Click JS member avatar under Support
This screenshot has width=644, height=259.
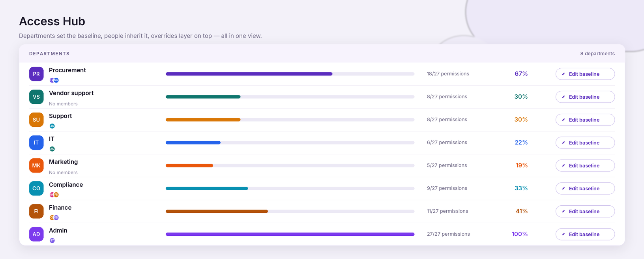52,126
